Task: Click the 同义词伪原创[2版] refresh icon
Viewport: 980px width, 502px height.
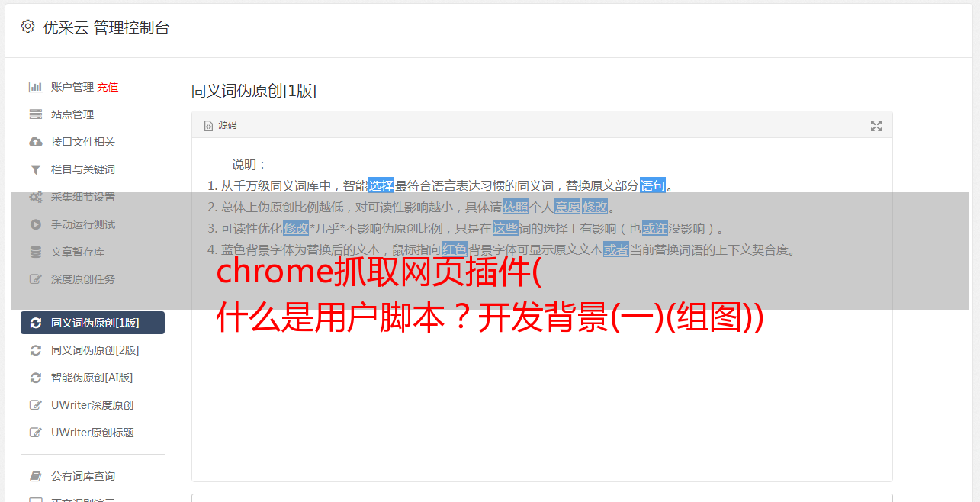Action: (35, 350)
